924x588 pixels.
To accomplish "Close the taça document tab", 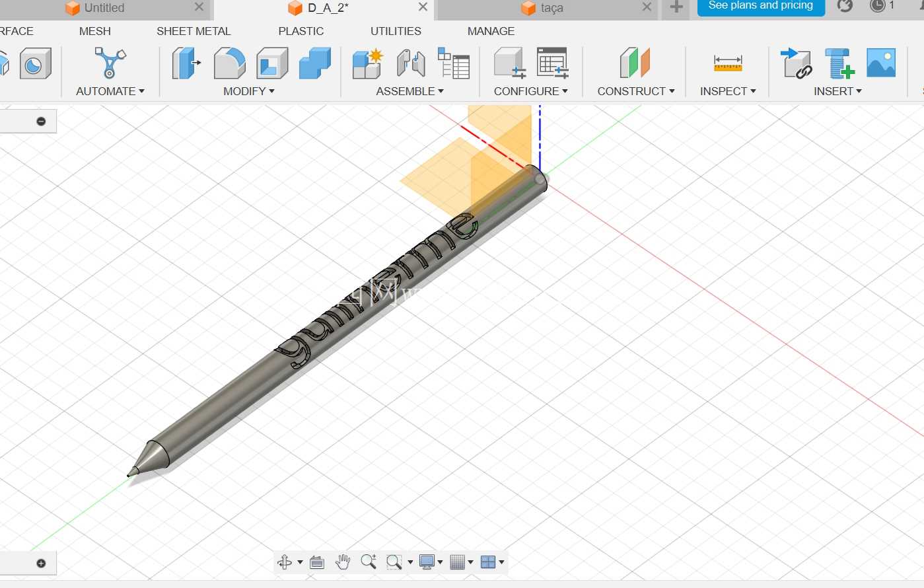I will pos(647,7).
